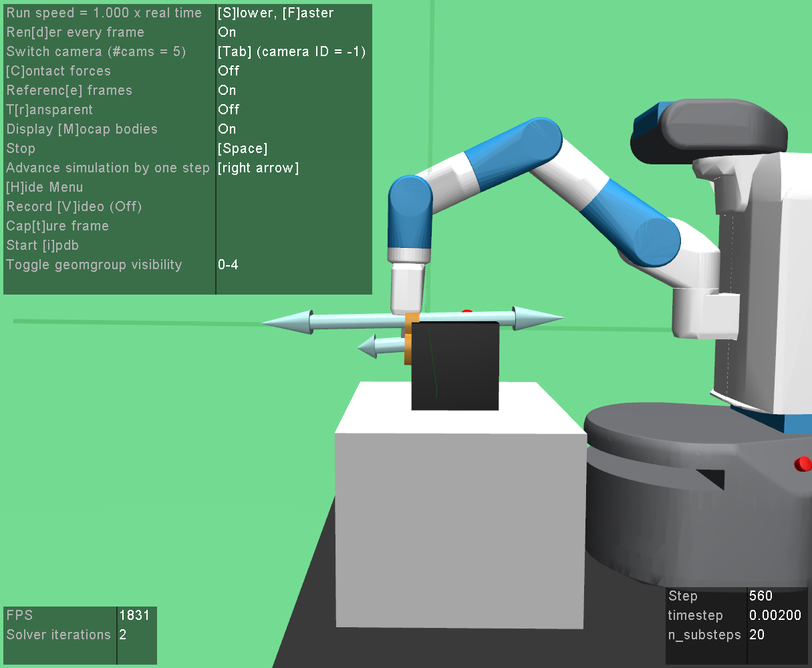Click the 'Toggle geomgroup visibility' label
The width and height of the screenshot is (812, 668).
94,265
